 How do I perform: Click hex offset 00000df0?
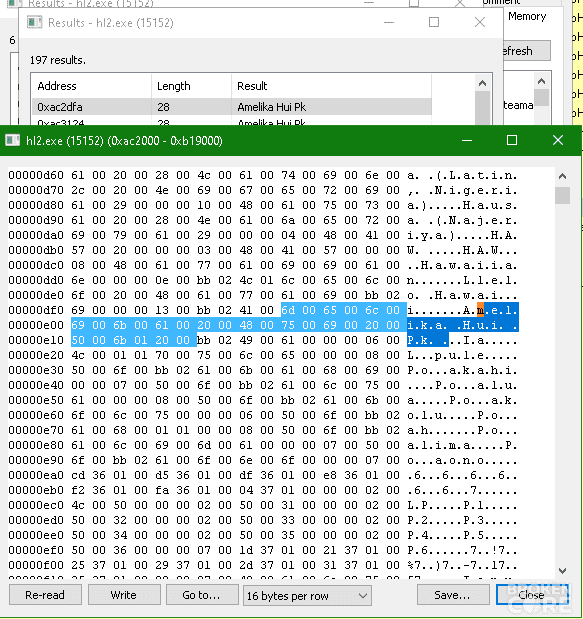click(36, 310)
